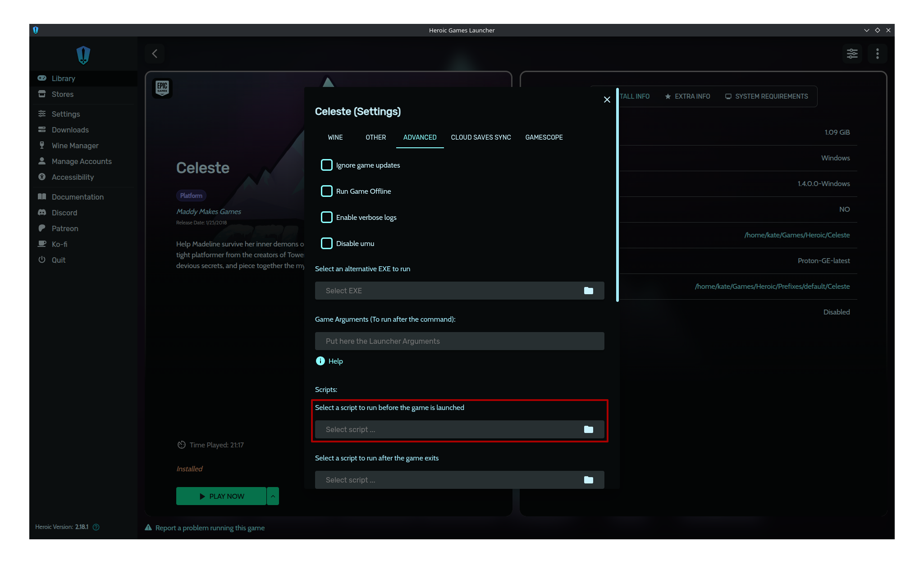Image resolution: width=924 pixels, height=574 pixels.
Task: Open the SYSTEM REQUIREMENTS tab
Action: [x=767, y=96]
